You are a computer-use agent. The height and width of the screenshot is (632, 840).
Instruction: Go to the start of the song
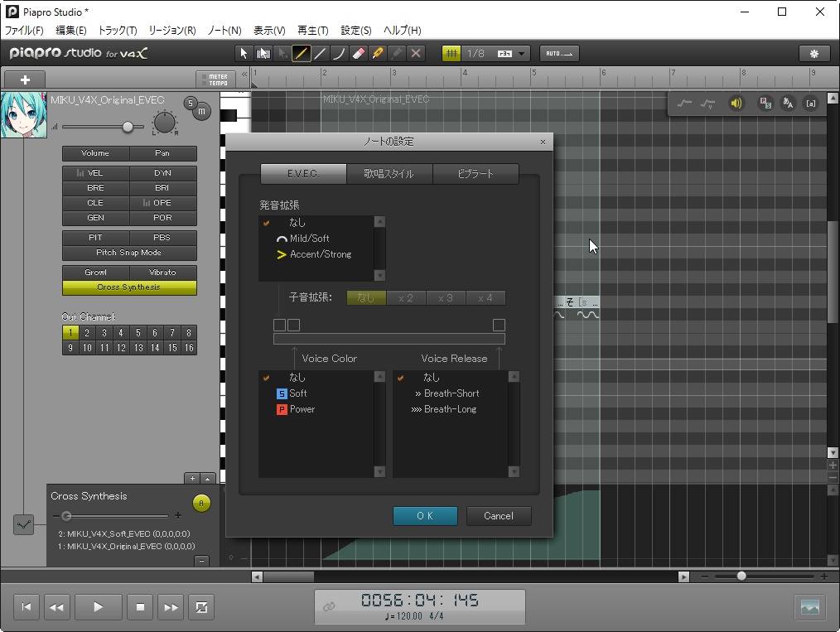27,607
